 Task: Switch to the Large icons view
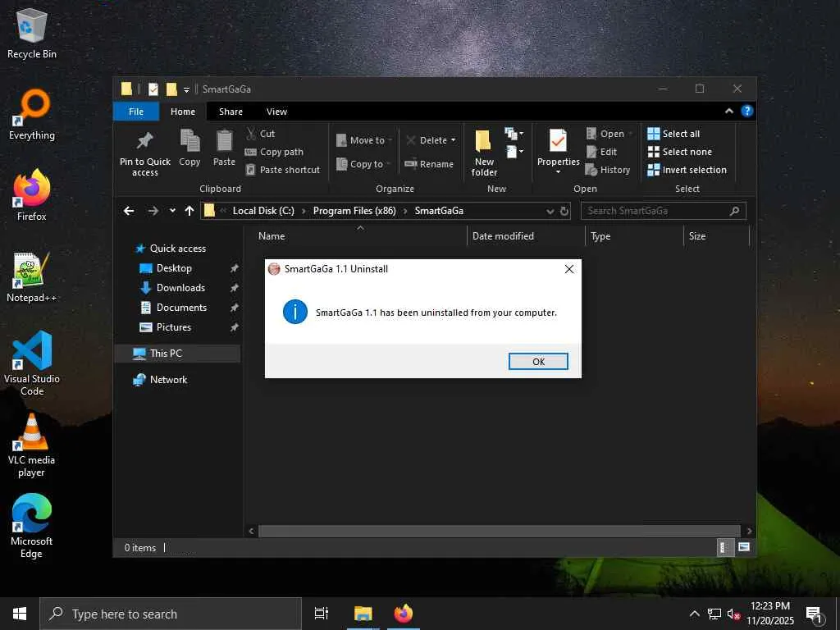[743, 547]
